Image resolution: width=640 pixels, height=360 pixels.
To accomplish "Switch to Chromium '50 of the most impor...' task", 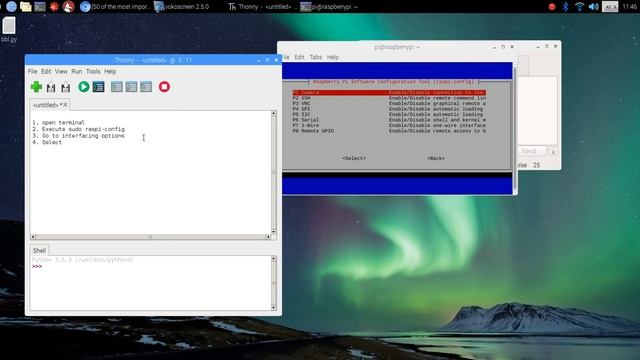I will click(115, 7).
